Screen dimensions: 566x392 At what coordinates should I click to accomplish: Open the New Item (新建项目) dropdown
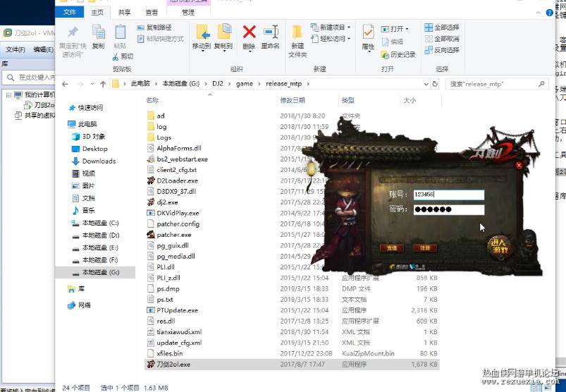coord(331,27)
